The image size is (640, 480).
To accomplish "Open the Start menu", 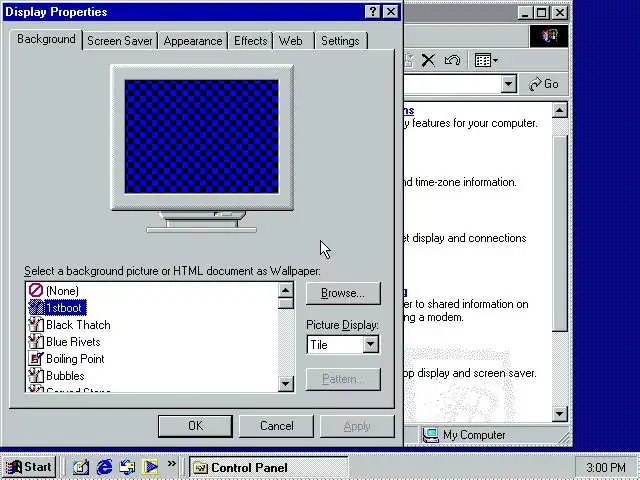I will (x=29, y=467).
